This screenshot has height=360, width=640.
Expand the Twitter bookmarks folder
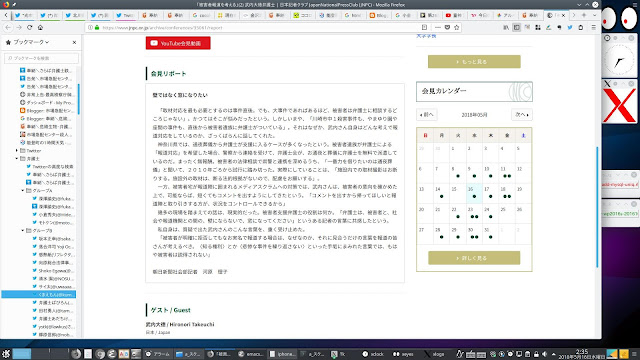pos(17,151)
